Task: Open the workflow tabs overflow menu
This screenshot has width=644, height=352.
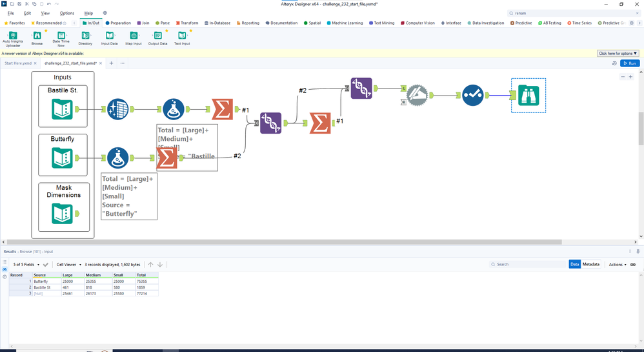Action: coord(123,63)
